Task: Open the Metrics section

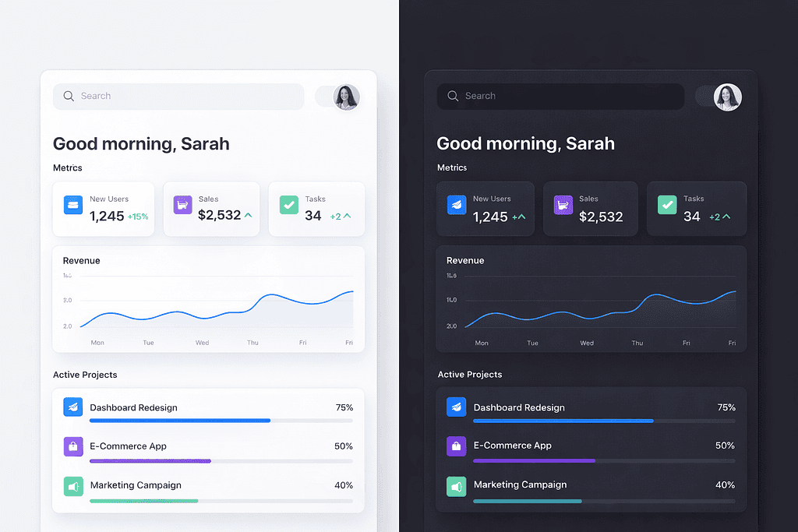Action: [x=67, y=167]
